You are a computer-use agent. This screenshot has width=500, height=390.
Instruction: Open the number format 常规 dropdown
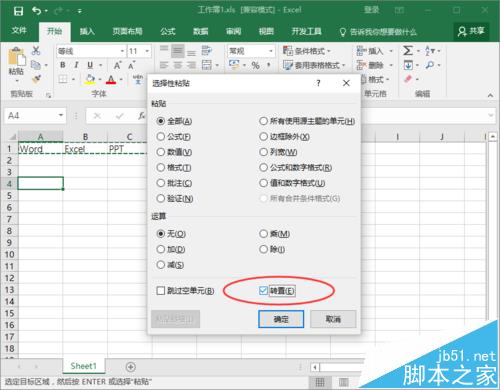click(x=271, y=51)
